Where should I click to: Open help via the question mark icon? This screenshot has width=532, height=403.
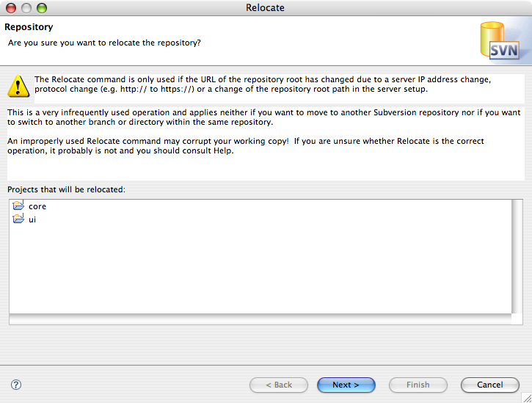coord(16,385)
